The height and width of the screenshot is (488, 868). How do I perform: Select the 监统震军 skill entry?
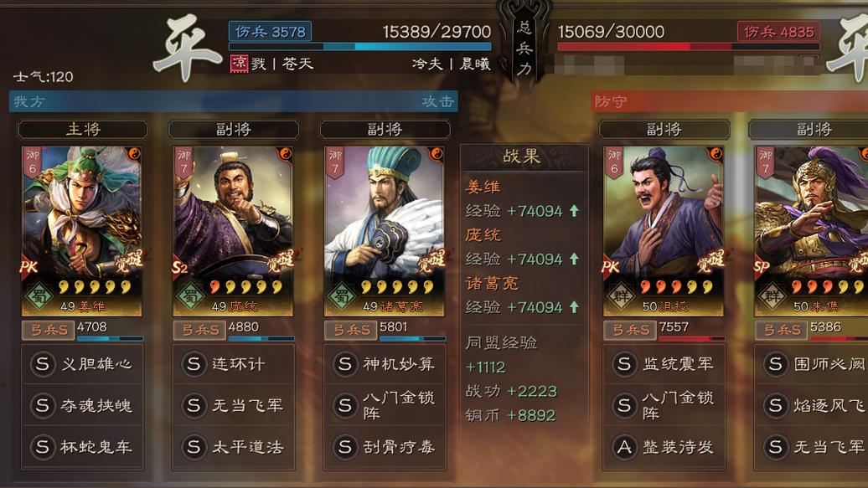point(664,364)
